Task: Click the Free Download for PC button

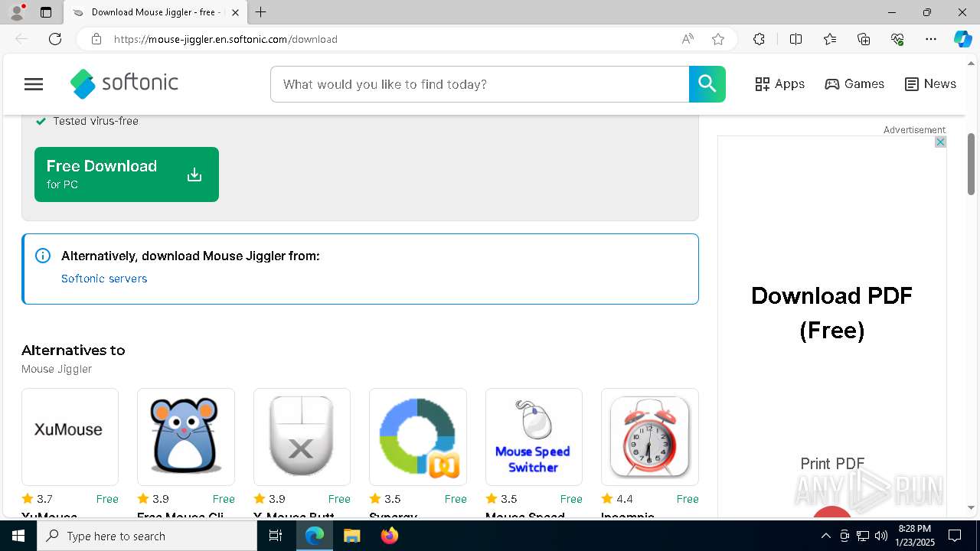Action: click(126, 174)
